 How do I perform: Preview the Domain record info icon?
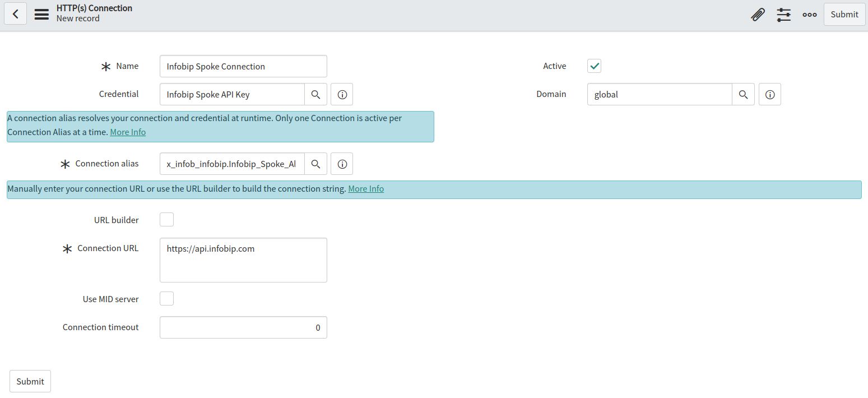pyautogui.click(x=769, y=95)
